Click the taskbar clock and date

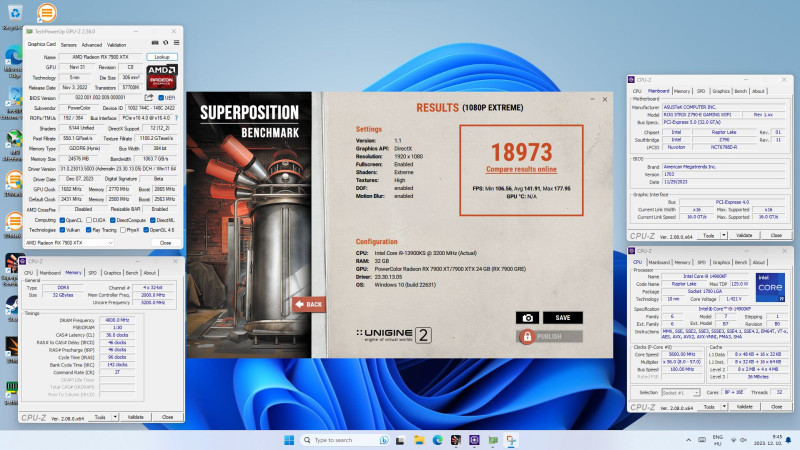tap(768, 440)
